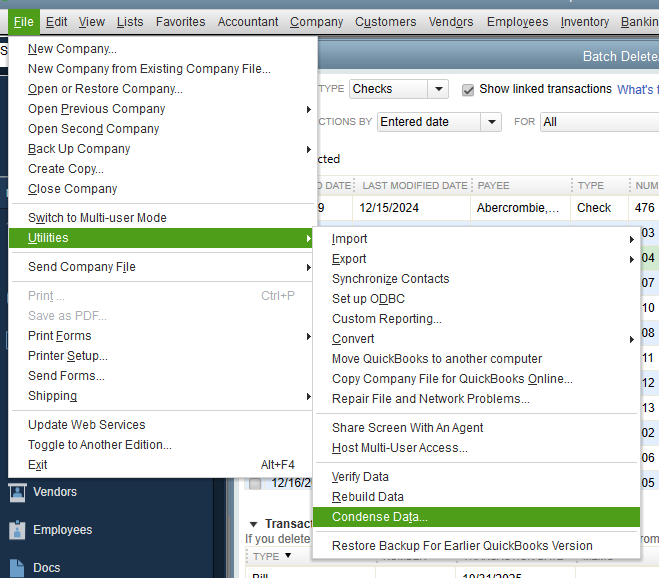Select Open or Restore Company...
This screenshot has height=578, width=659.
click(x=162, y=89)
